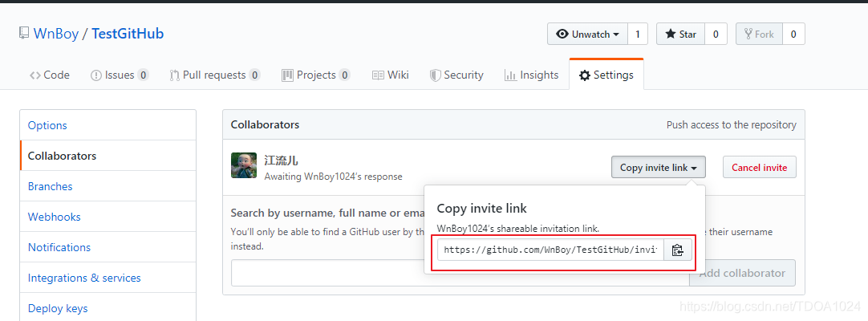Open Webhooks in the settings sidebar
The image size is (868, 321).
click(x=108, y=217)
